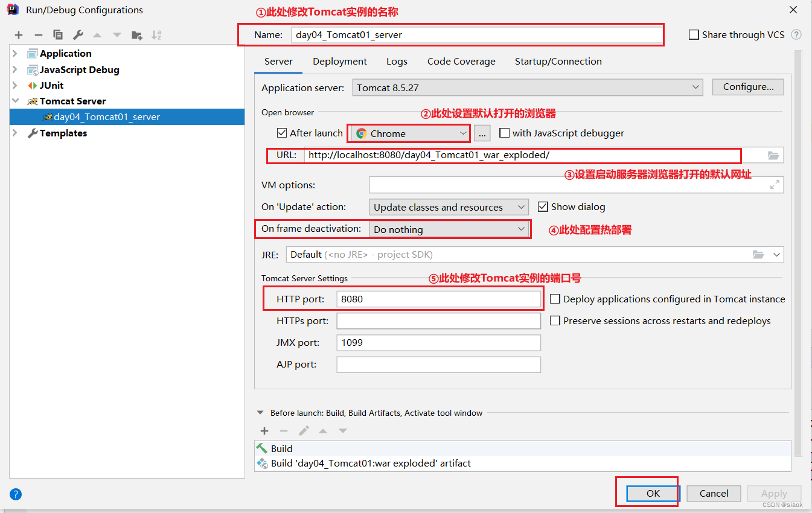Open the On 'Update' action dropdown
812x513 pixels.
(x=449, y=207)
